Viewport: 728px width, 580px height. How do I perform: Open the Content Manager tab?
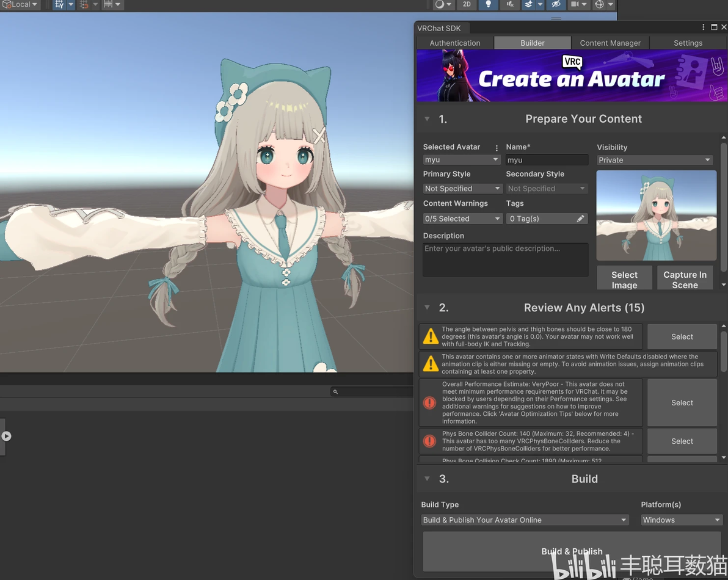[610, 43]
